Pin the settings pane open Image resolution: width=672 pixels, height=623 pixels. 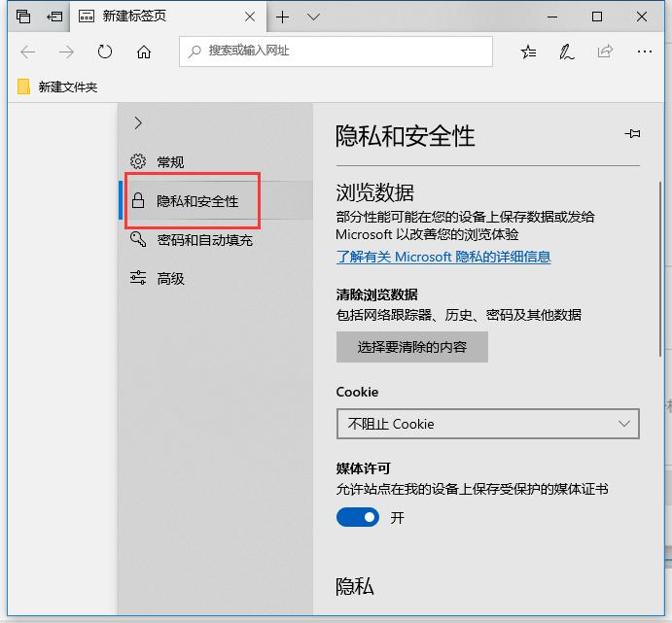632,133
